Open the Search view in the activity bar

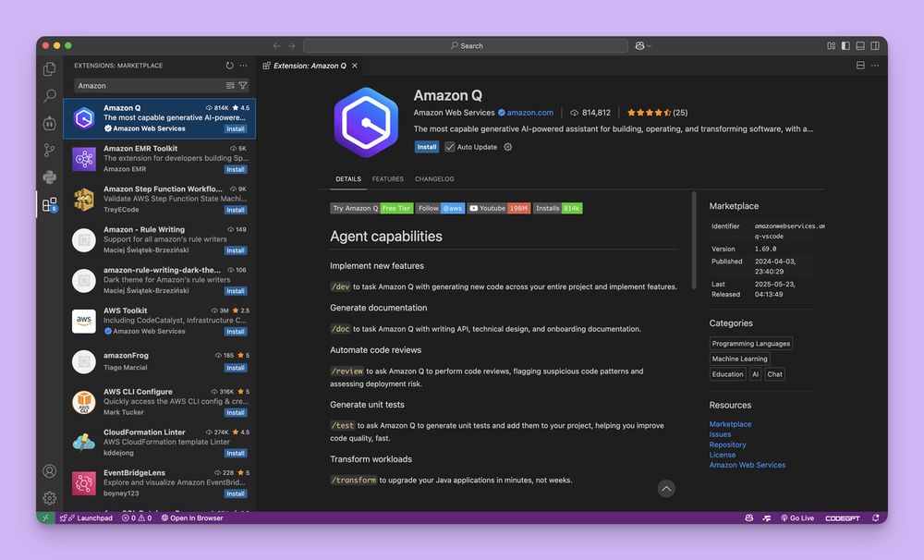point(49,95)
